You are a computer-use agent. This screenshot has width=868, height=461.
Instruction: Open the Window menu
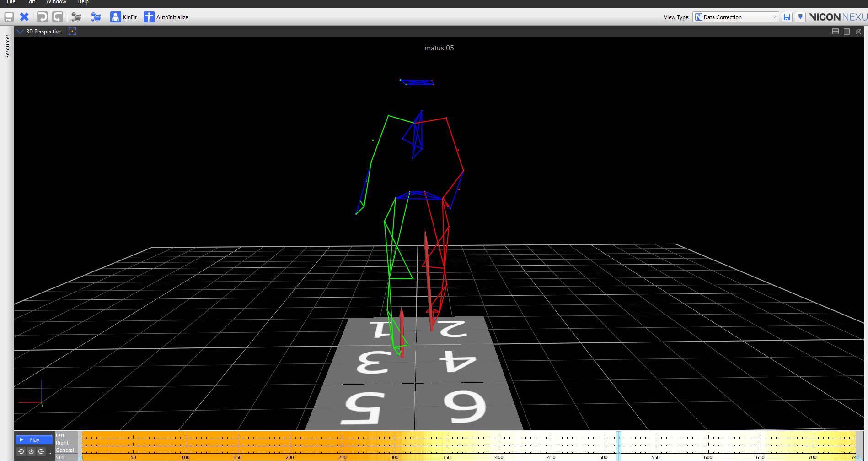click(x=56, y=2)
